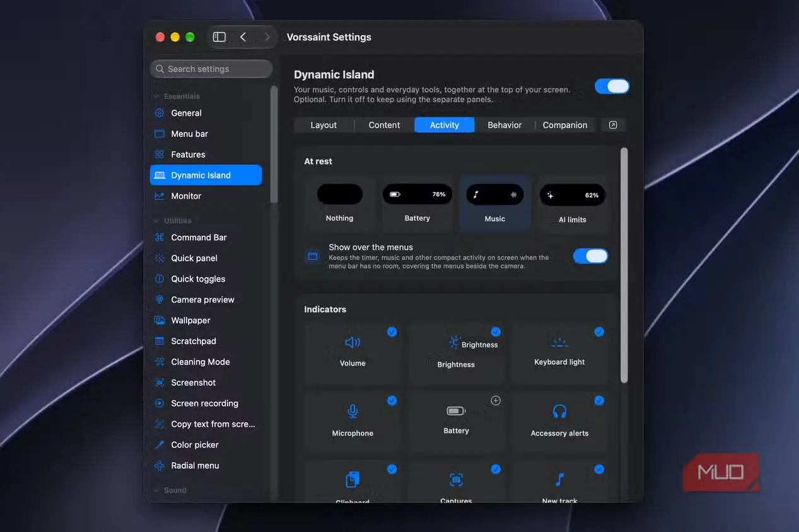Uncheck the Accessory alerts indicator
799x532 pixels.
click(x=599, y=401)
